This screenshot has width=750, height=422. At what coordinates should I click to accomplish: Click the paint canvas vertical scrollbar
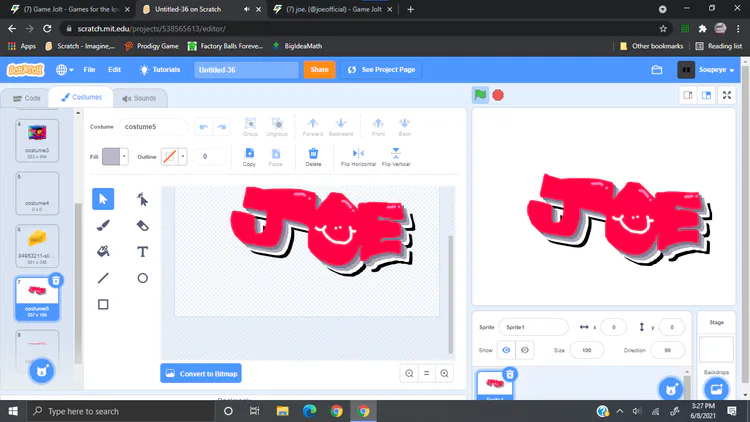point(450,294)
